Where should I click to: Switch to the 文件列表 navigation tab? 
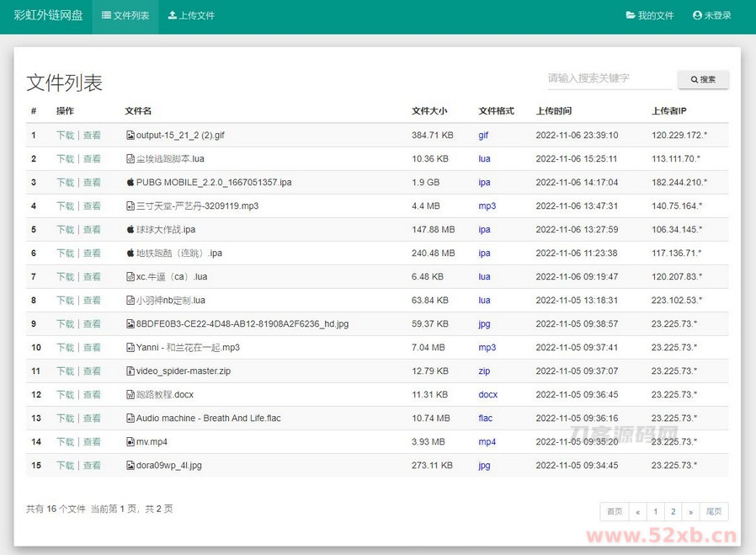point(125,15)
